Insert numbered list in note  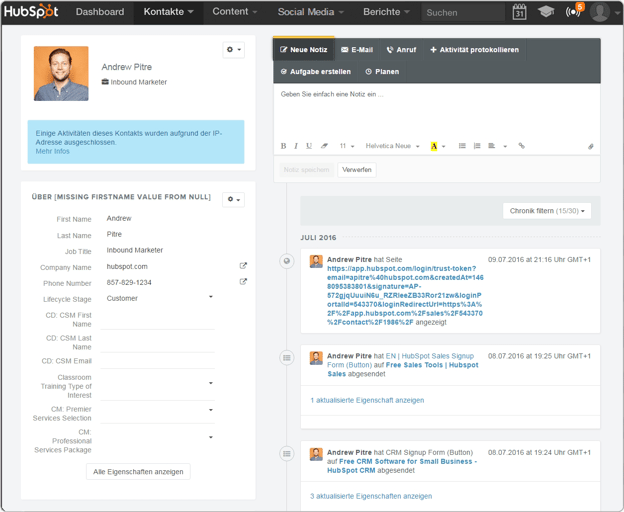[477, 146]
